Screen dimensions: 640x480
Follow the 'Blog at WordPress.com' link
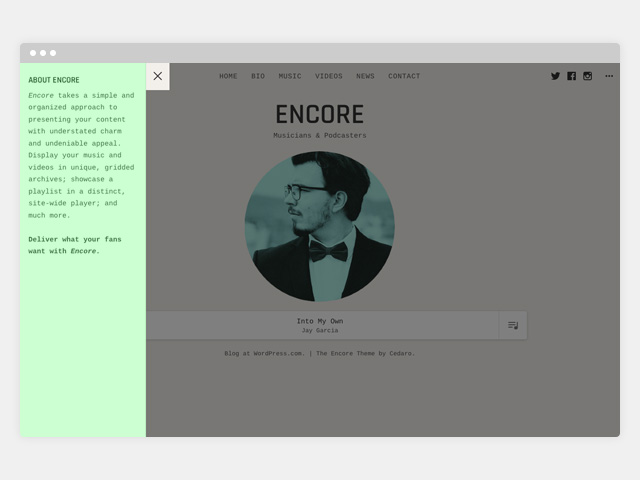264,353
